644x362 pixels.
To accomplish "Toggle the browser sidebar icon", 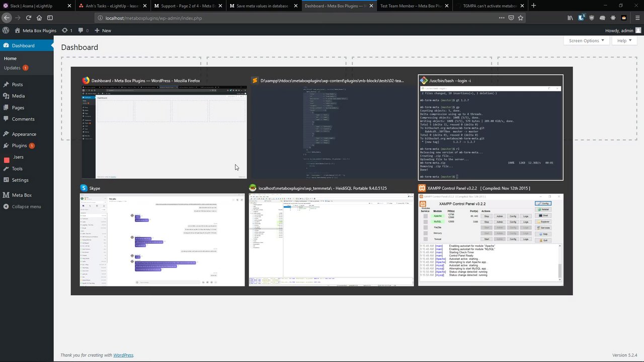I will pyautogui.click(x=50, y=18).
